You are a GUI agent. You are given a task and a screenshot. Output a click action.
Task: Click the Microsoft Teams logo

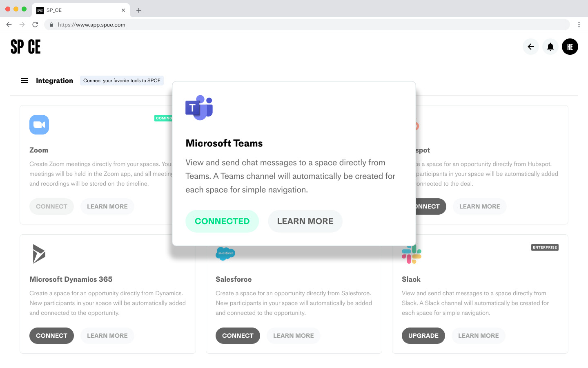pos(199,108)
